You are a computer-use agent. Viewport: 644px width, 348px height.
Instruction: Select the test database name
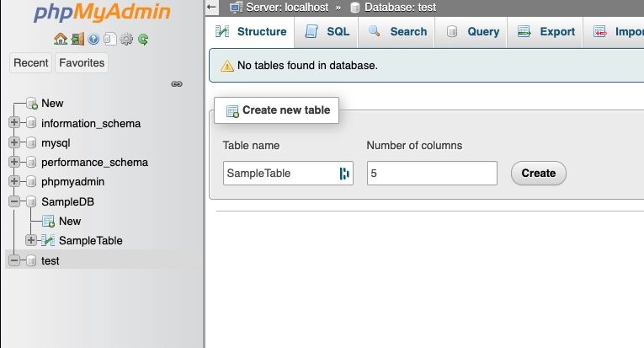coord(51,261)
